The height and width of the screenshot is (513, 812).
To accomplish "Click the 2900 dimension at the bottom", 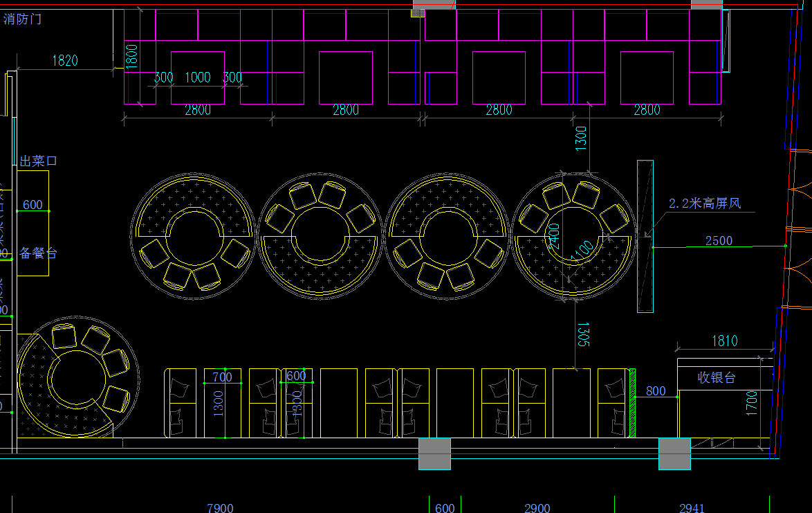I will point(537,508).
